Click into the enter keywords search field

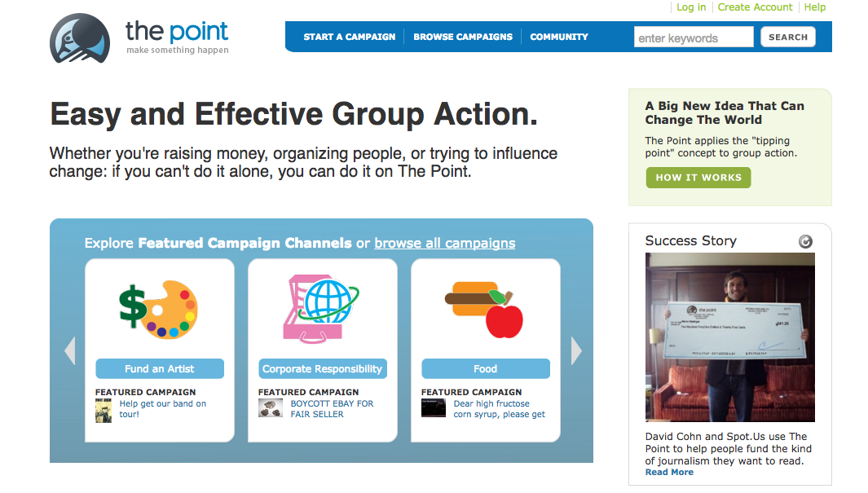pos(693,37)
